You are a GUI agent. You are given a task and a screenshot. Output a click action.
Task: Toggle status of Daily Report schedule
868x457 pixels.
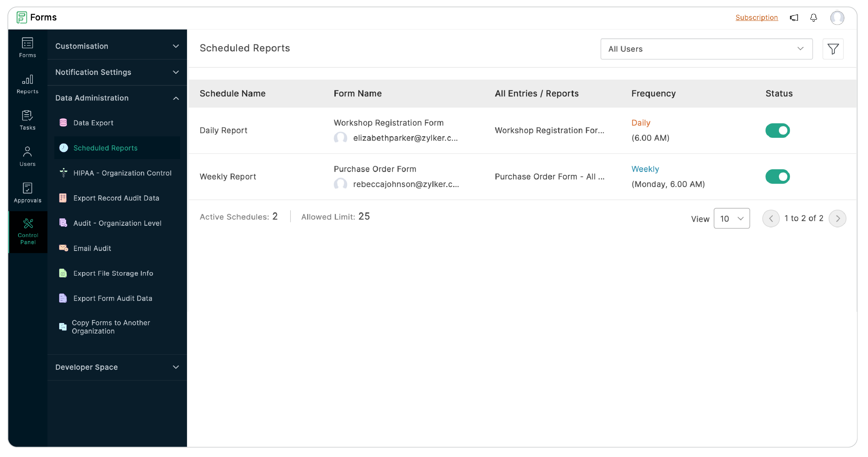coord(778,130)
